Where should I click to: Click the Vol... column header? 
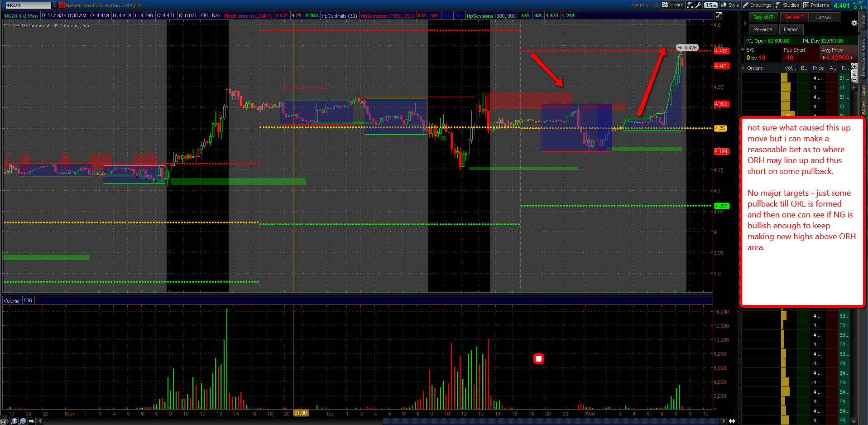coord(790,68)
